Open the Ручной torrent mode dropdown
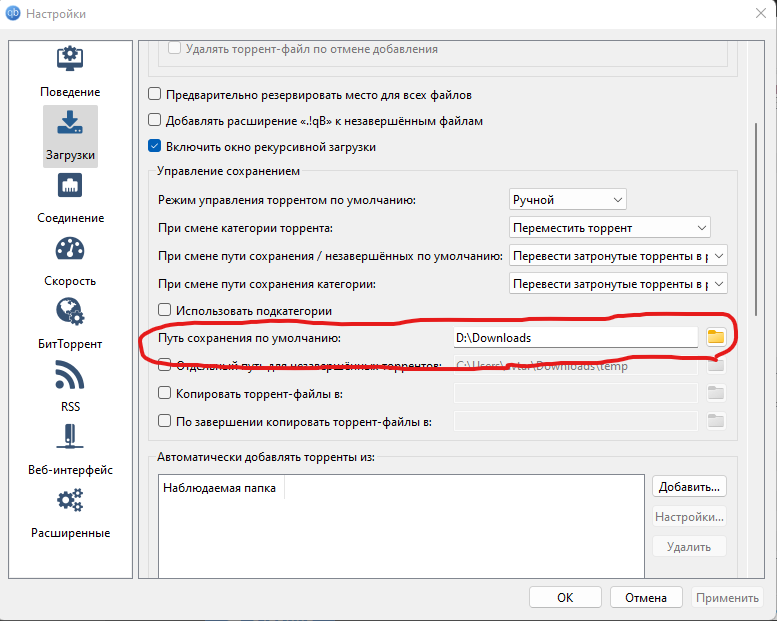Image resolution: width=777 pixels, height=621 pixels. (567, 200)
